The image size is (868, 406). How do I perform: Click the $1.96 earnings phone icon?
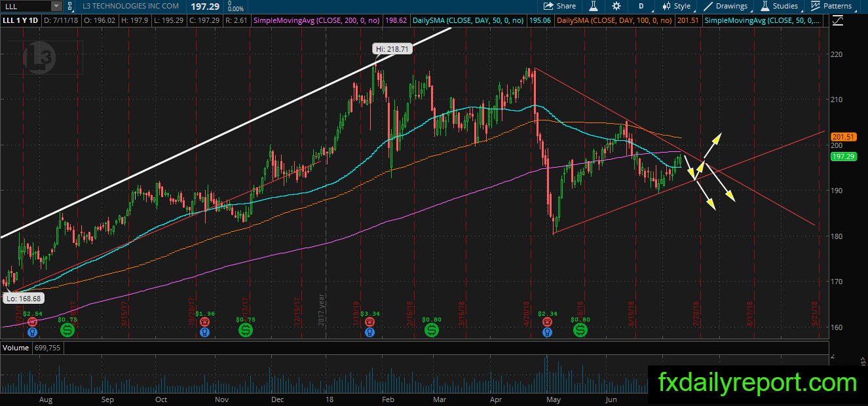pyautogui.click(x=205, y=322)
